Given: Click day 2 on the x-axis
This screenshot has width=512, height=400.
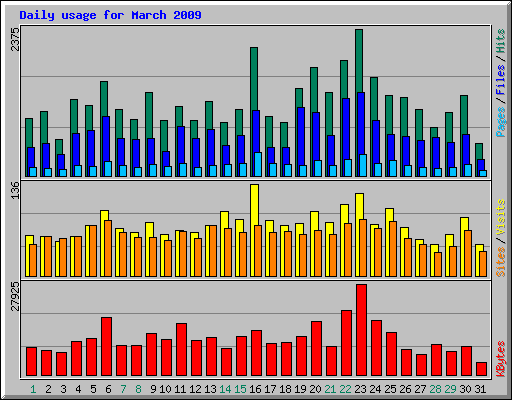Looking at the screenshot, I should (x=48, y=389).
